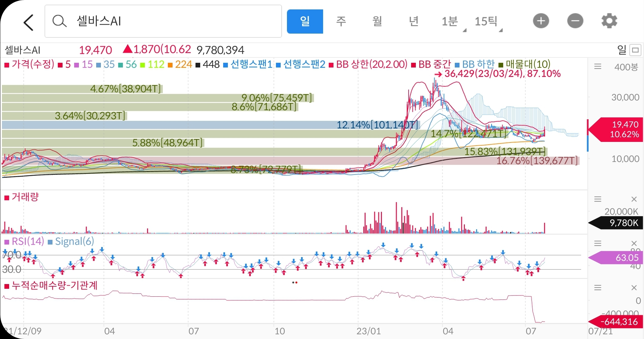Screen dimensions: 644x339
Task: Open the RSI panel hamburger menu
Action: (x=598, y=243)
